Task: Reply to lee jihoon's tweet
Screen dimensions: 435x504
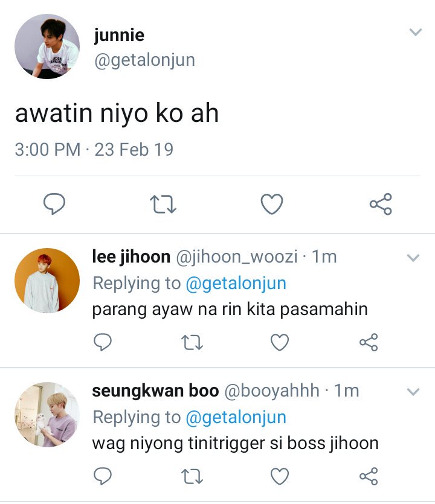Action: pos(103,342)
